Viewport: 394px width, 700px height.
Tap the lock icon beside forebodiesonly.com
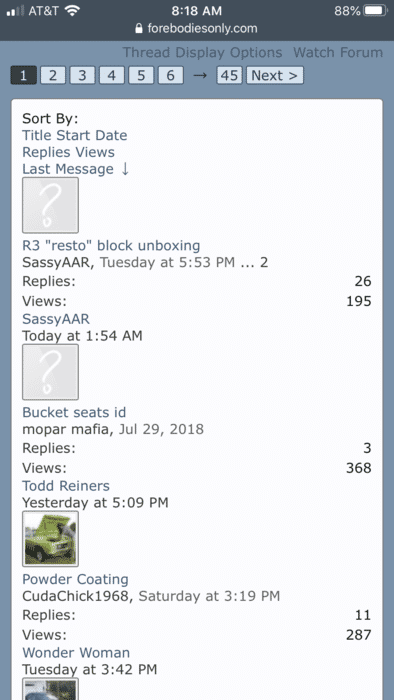139,29
